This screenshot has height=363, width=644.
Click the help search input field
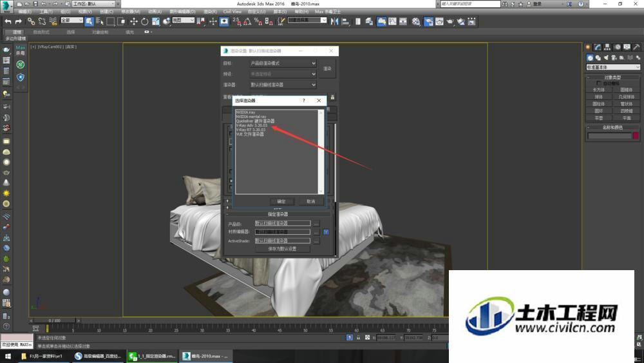[x=471, y=4]
